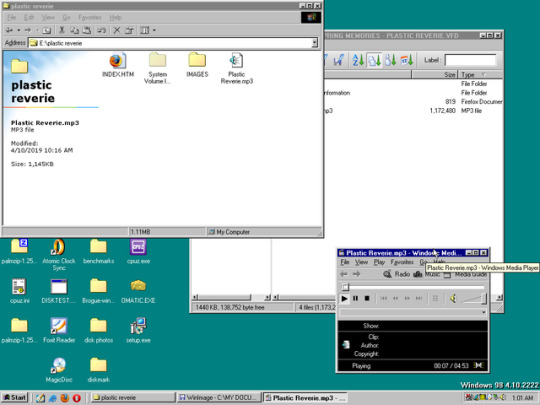Go up one folder level in Explorer
The width and height of the screenshot is (540, 405).
[46, 30]
